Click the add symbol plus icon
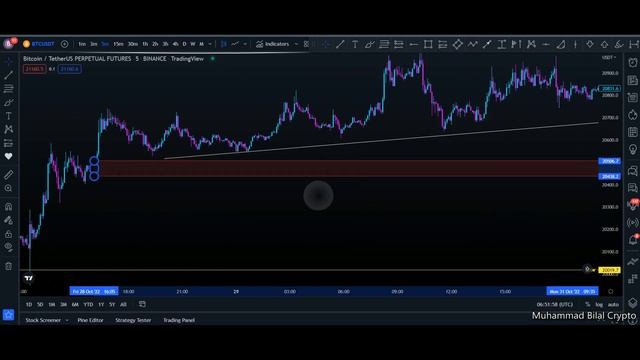The image size is (640, 360). pos(64,44)
